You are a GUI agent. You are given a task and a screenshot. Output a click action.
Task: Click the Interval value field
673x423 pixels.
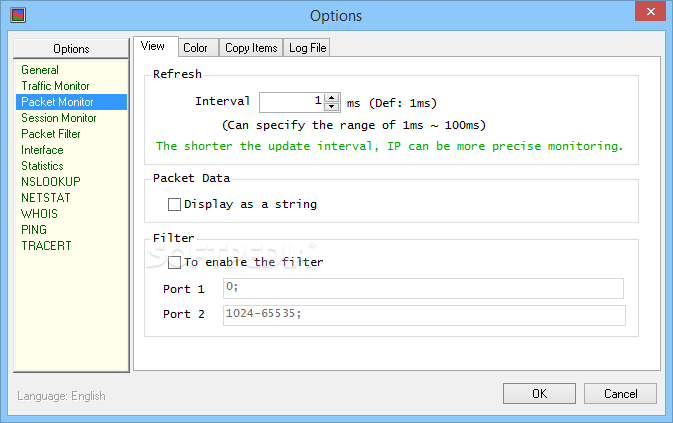point(291,101)
